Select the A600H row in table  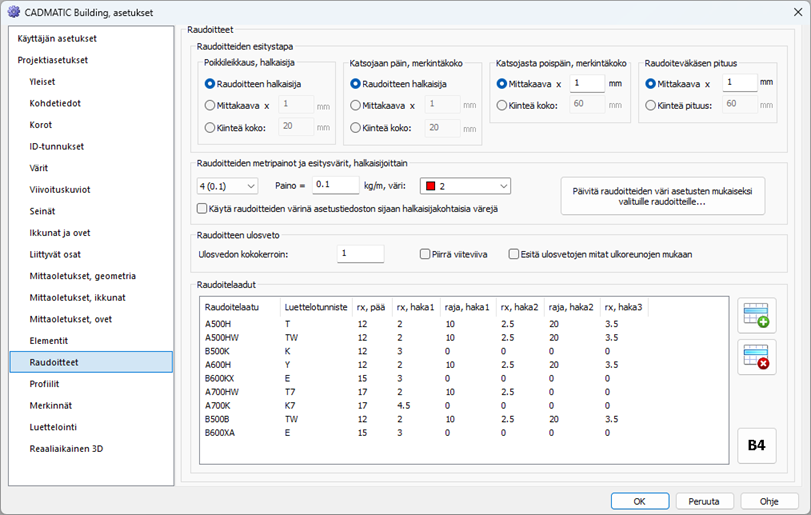(463, 365)
